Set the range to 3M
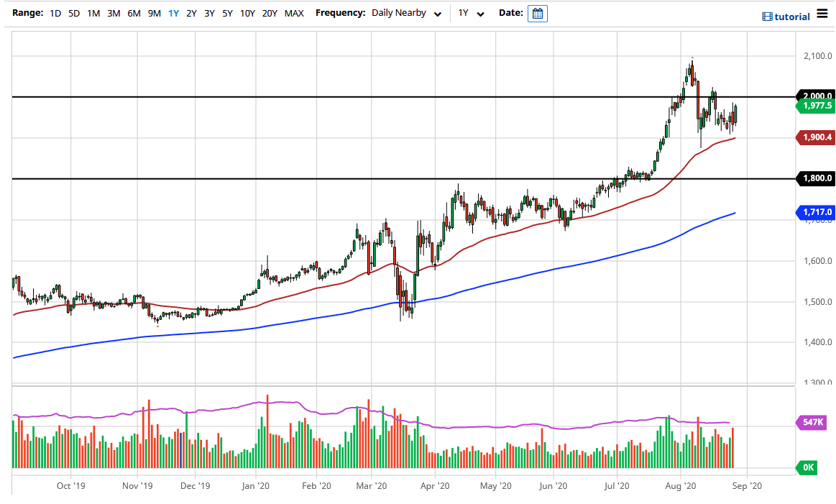Image resolution: width=836 pixels, height=504 pixels. (114, 14)
